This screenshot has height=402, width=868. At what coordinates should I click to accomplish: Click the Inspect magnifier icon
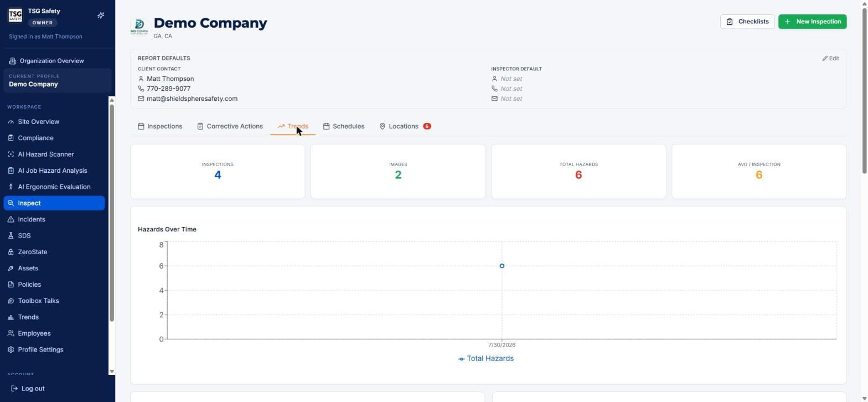[11, 203]
